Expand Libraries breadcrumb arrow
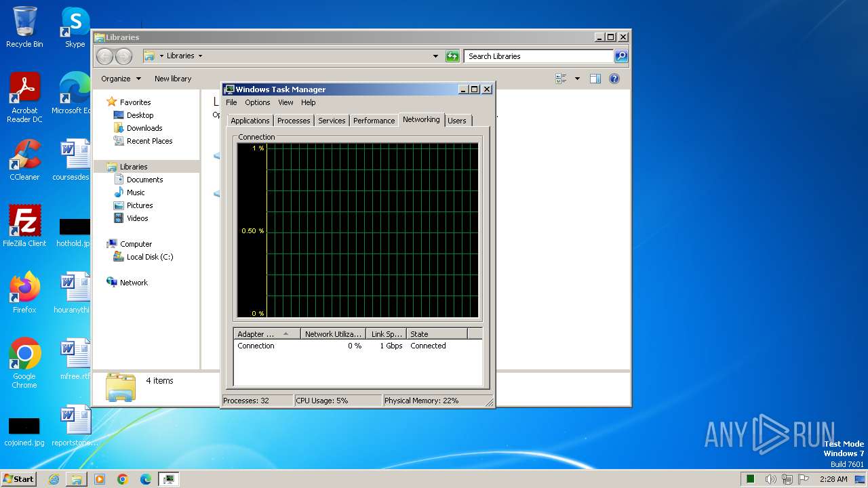Image resolution: width=868 pixels, height=488 pixels. tap(200, 56)
